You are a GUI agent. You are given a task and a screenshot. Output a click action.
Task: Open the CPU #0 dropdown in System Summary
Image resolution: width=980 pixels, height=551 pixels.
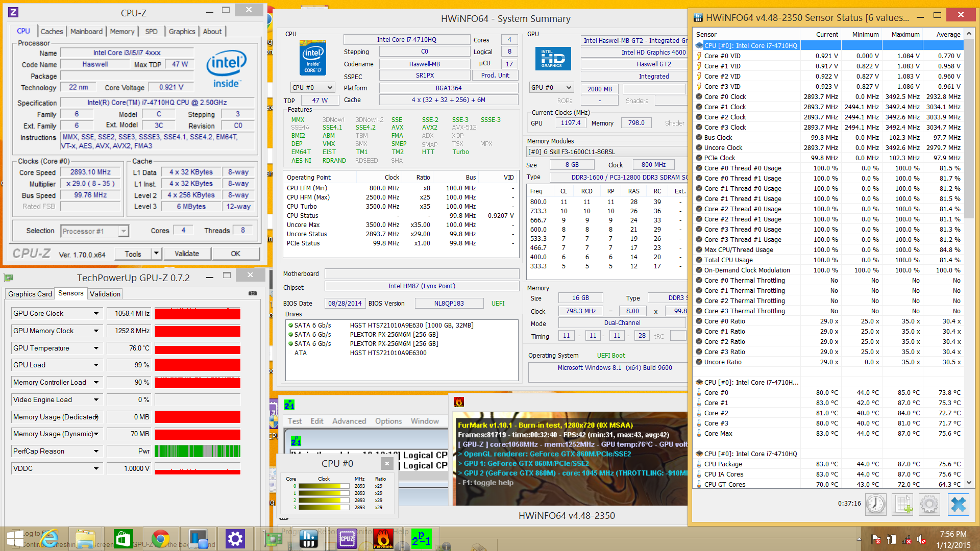[312, 88]
